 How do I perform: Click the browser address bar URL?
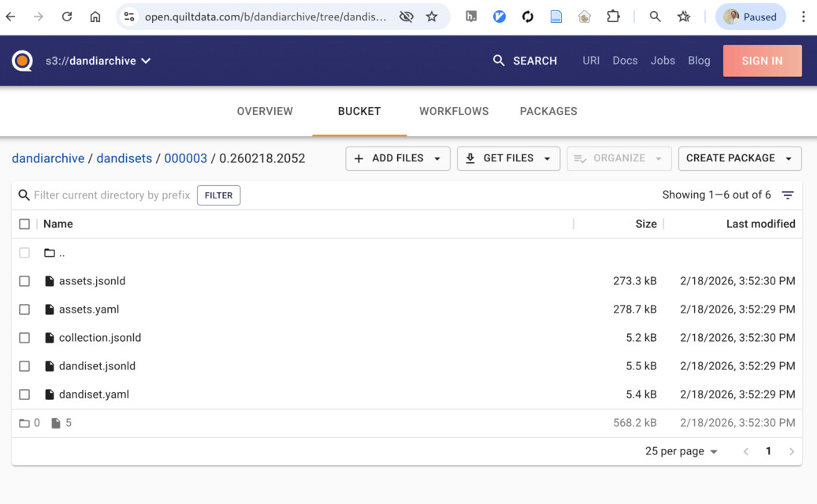point(266,17)
